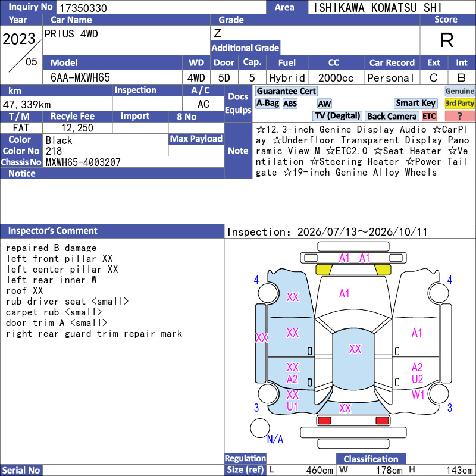Select the A-Bag equipment badge
This screenshot has width=476, height=476.
click(x=267, y=103)
